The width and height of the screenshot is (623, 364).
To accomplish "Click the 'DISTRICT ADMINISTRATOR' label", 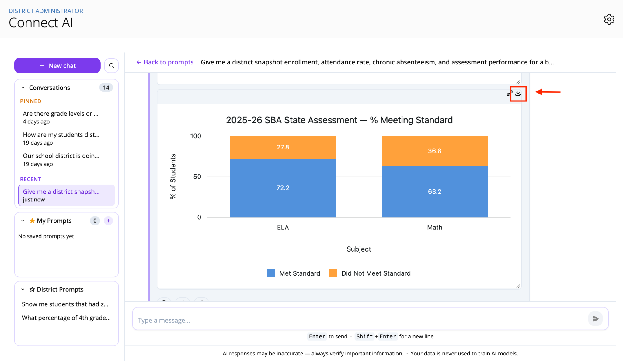I will click(46, 11).
